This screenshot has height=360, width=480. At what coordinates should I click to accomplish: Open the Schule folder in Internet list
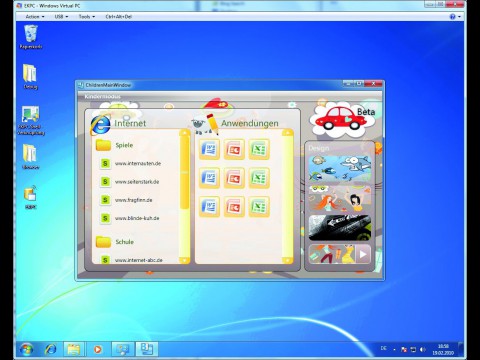[115, 242]
